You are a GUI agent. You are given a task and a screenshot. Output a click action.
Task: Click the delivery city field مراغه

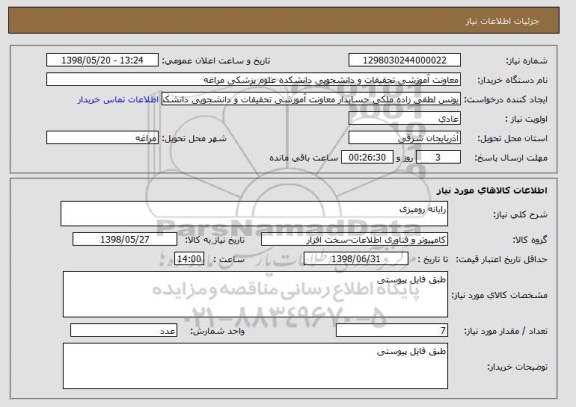(102, 138)
